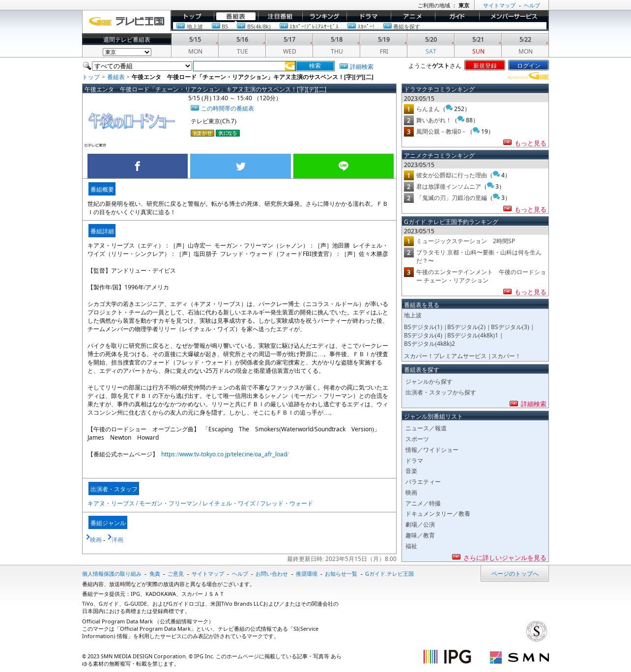Click the BS sub-navigation arrow icon

coord(216,26)
